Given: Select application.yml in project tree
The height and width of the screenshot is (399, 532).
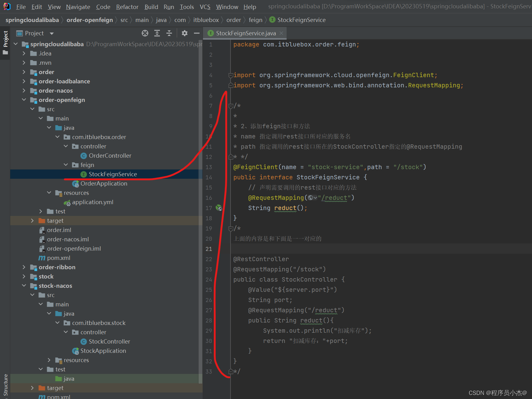Looking at the screenshot, I should click(93, 202).
